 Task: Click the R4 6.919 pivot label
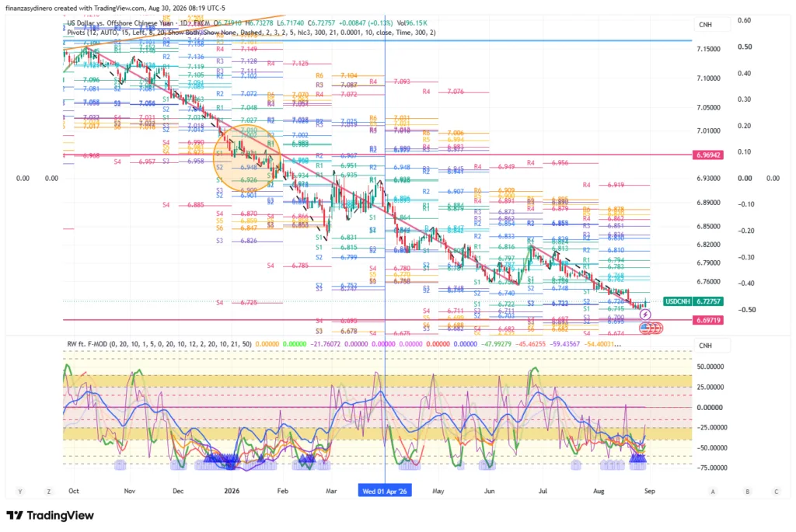603,185
